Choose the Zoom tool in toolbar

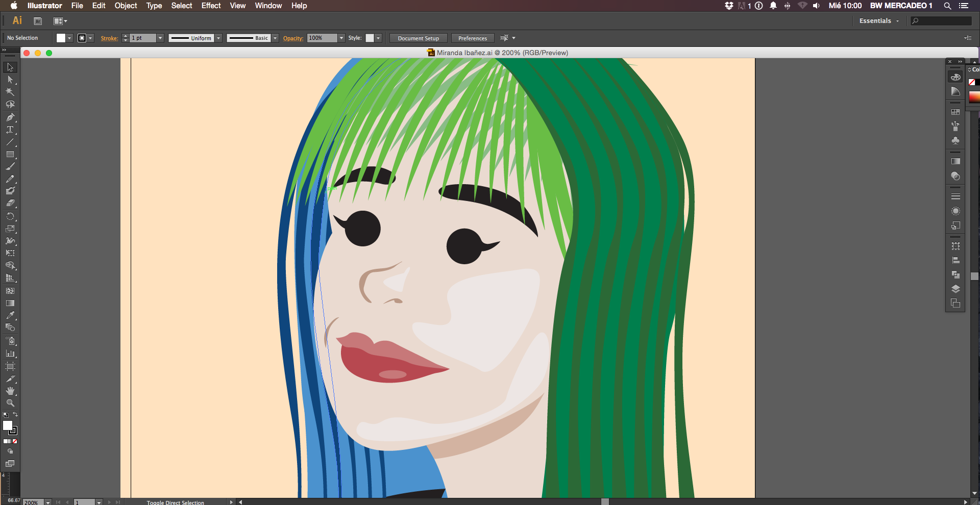pyautogui.click(x=10, y=403)
